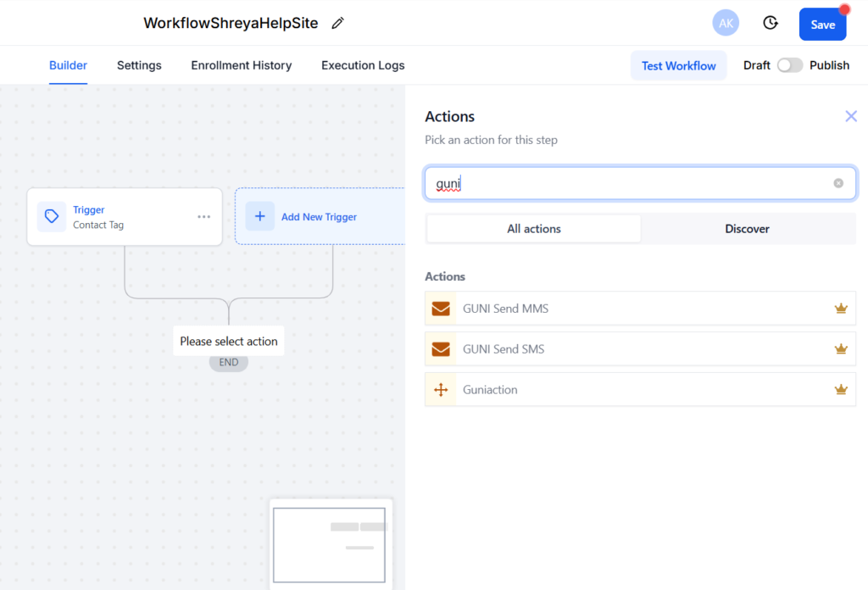Open the Execution Logs tab

pos(363,65)
